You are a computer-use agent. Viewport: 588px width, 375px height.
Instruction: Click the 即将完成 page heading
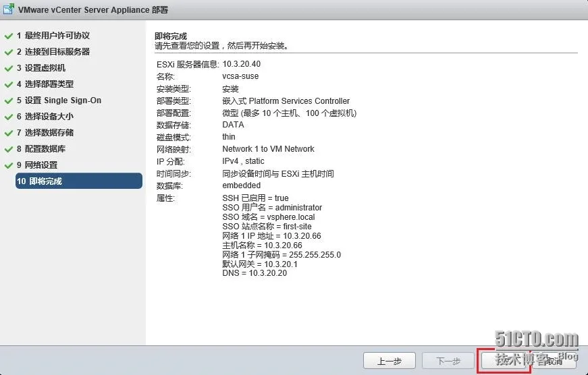pyautogui.click(x=171, y=36)
